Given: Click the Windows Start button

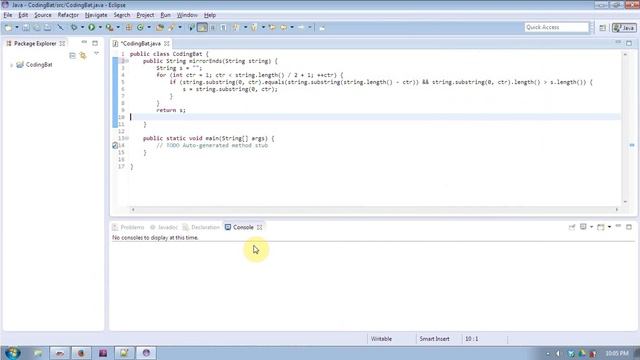Looking at the screenshot, I should pyautogui.click(x=13, y=353).
